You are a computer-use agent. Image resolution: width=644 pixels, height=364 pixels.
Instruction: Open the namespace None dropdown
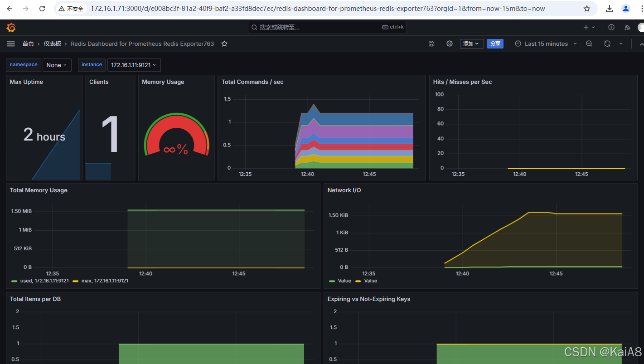point(57,65)
